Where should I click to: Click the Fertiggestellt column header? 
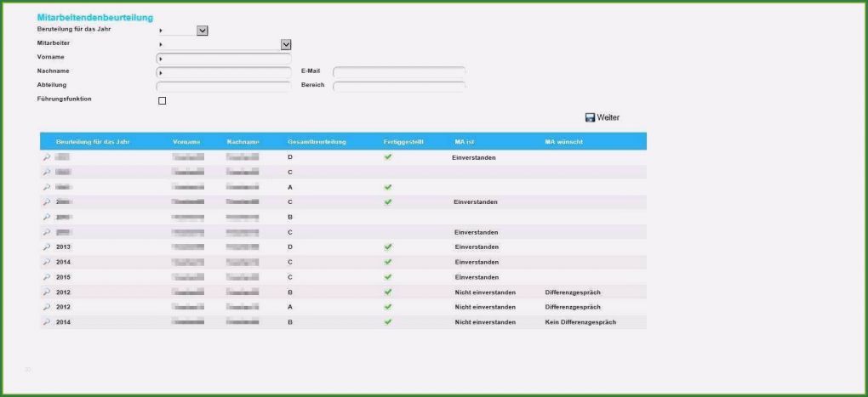(x=403, y=142)
